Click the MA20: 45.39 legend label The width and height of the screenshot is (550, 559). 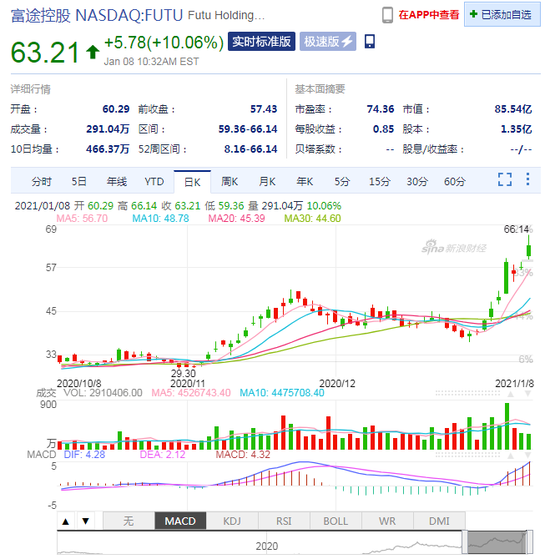coord(236,218)
